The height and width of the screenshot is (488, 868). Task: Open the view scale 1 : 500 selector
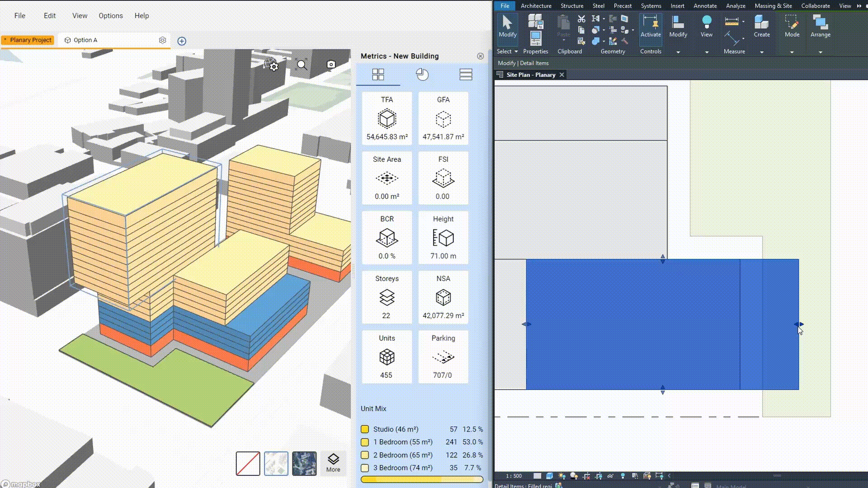[514, 476]
